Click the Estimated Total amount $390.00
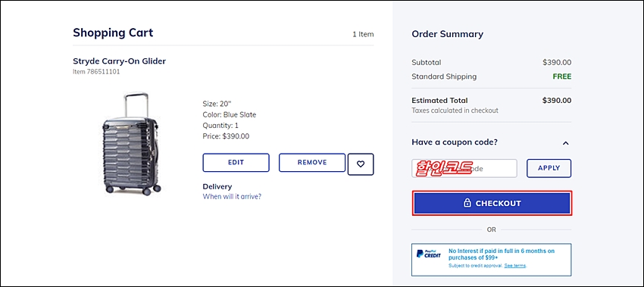644x287 pixels. 557,101
